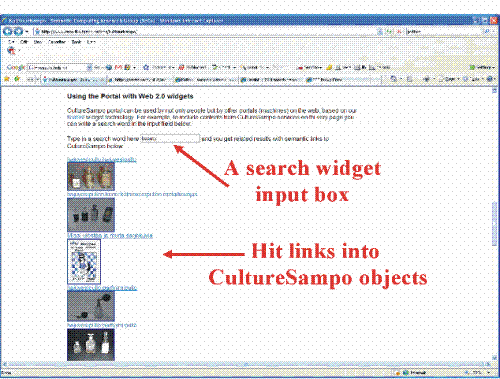This screenshot has width=500, height=379.
Task: Open the recent pages dropdown beside Forward
Action: (x=27, y=32)
